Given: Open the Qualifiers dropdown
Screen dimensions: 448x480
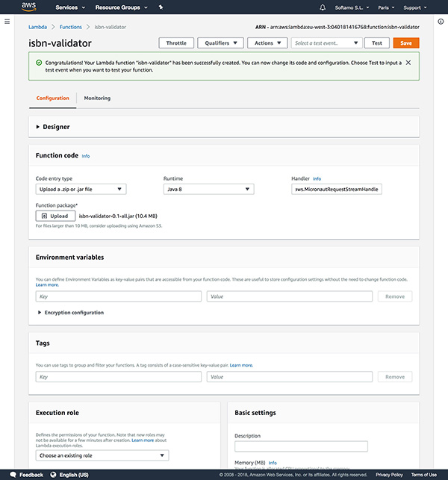Looking at the screenshot, I should tap(220, 43).
